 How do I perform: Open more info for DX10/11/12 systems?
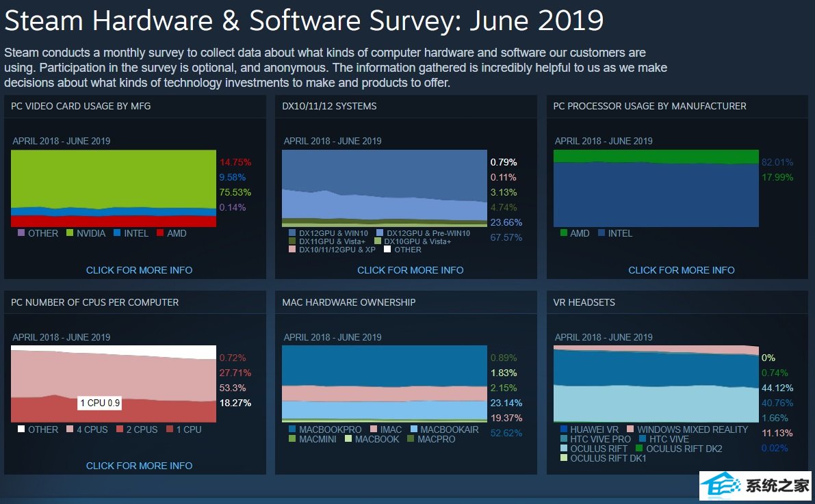(410, 270)
